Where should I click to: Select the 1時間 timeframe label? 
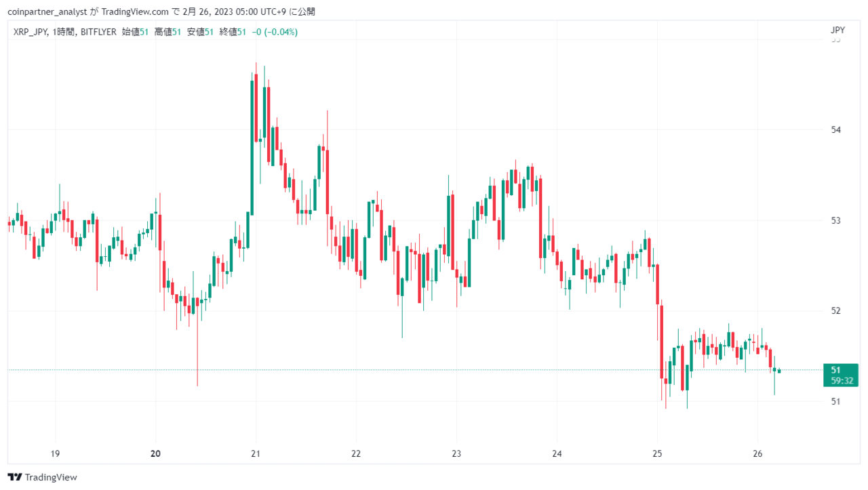click(64, 32)
